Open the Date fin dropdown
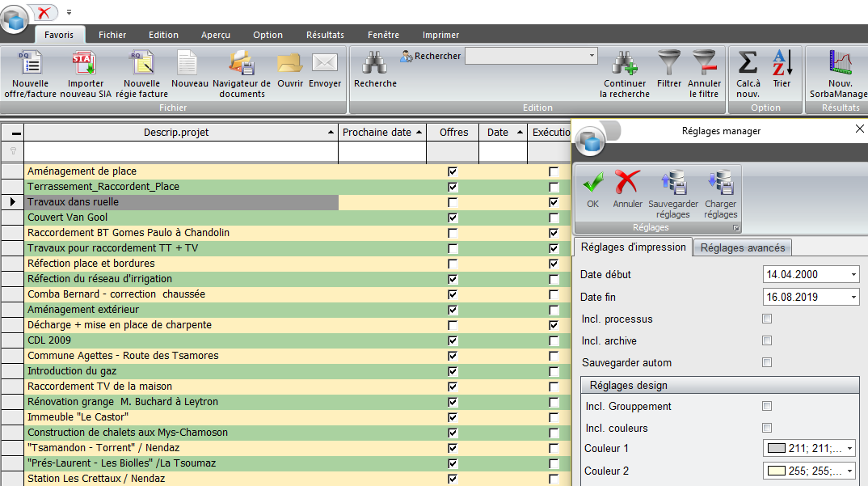 pos(853,297)
